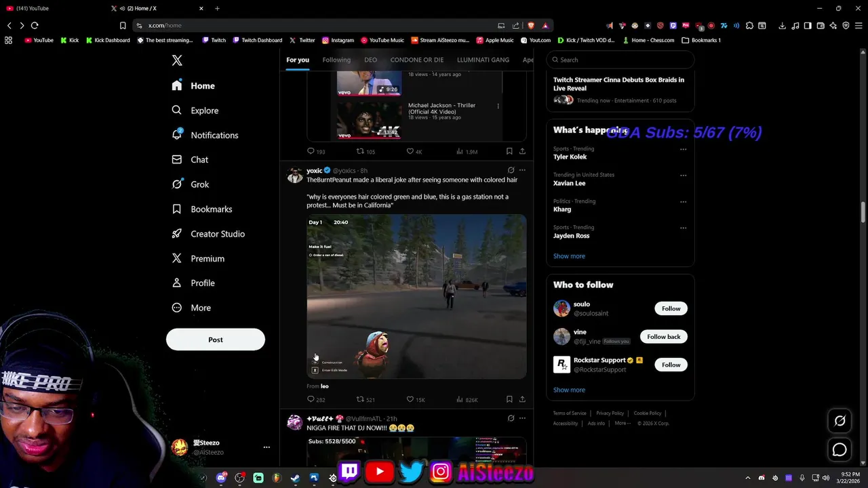The width and height of the screenshot is (868, 488).
Task: Open Explore in the X sidebar
Action: (195, 110)
